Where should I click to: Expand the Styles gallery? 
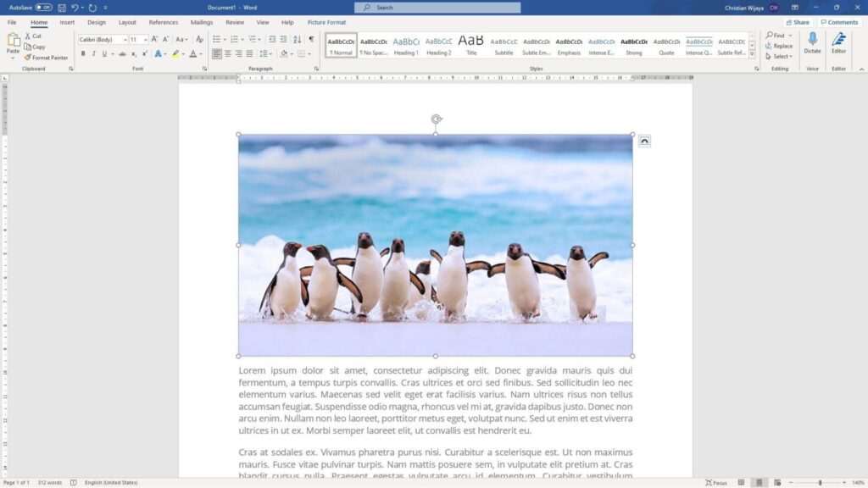pos(753,54)
